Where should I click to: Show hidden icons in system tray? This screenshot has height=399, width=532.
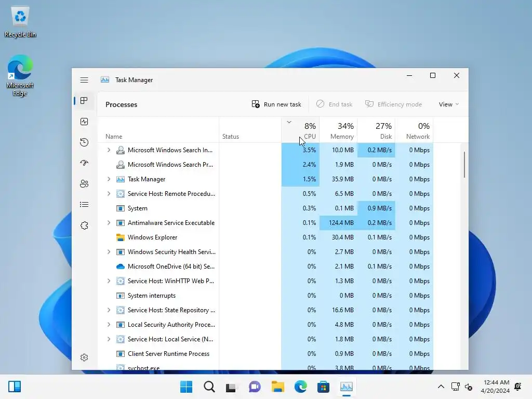[441, 387]
